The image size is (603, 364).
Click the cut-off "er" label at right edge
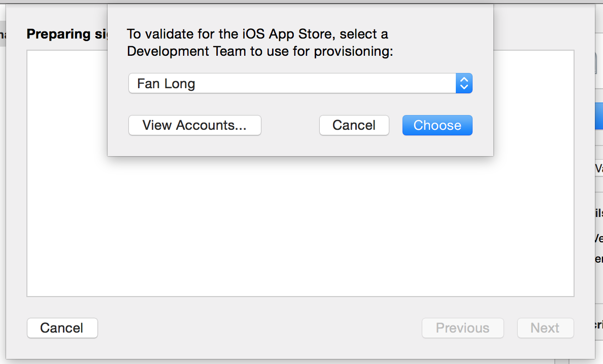coord(599,259)
